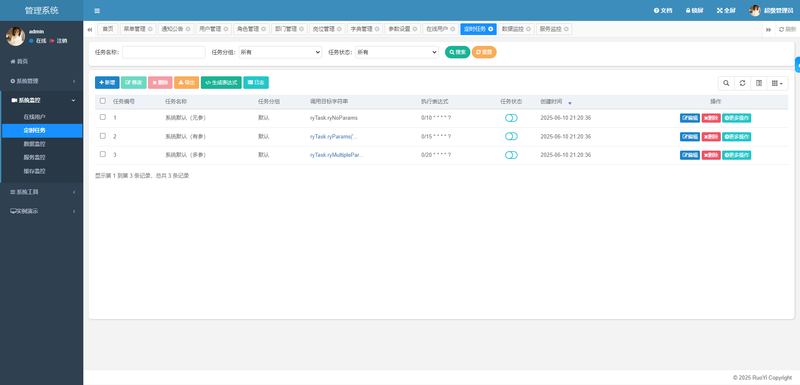
Task: Click the green 搜索 search button
Action: [457, 52]
